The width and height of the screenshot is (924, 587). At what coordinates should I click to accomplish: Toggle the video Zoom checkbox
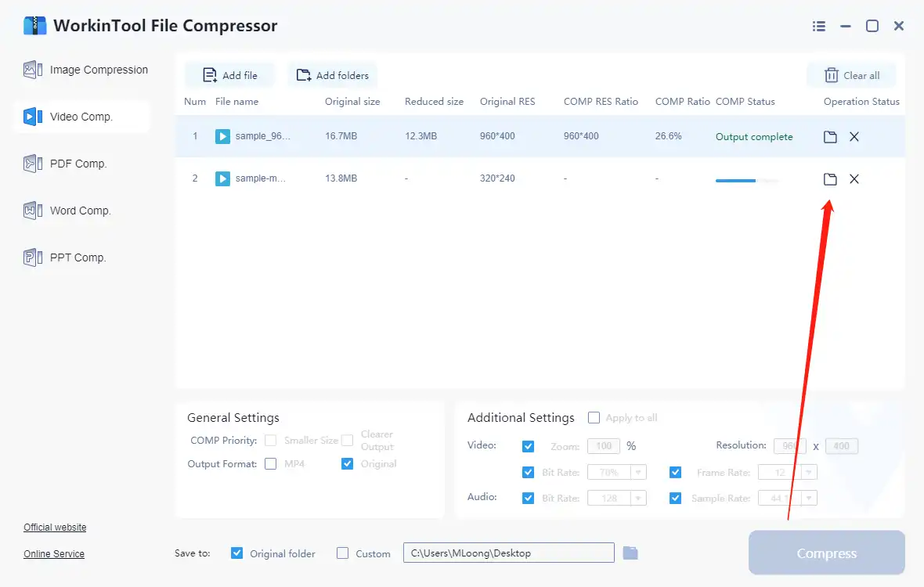528,446
